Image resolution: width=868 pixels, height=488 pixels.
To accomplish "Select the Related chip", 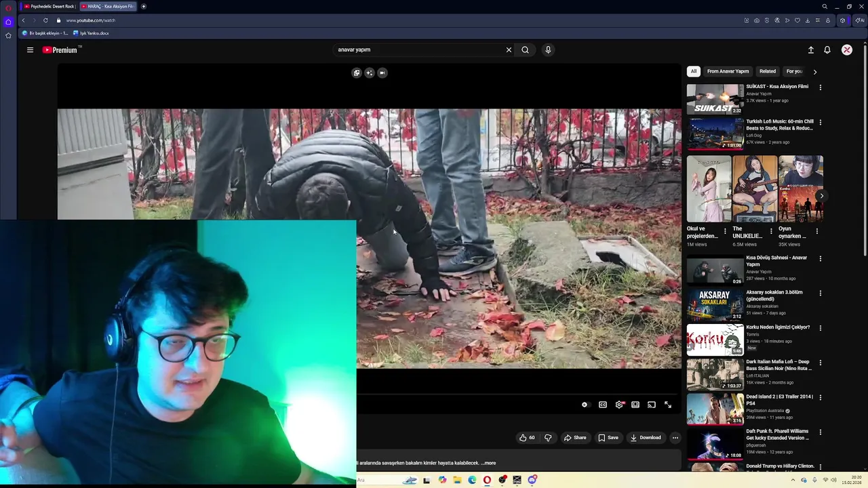I will point(768,71).
